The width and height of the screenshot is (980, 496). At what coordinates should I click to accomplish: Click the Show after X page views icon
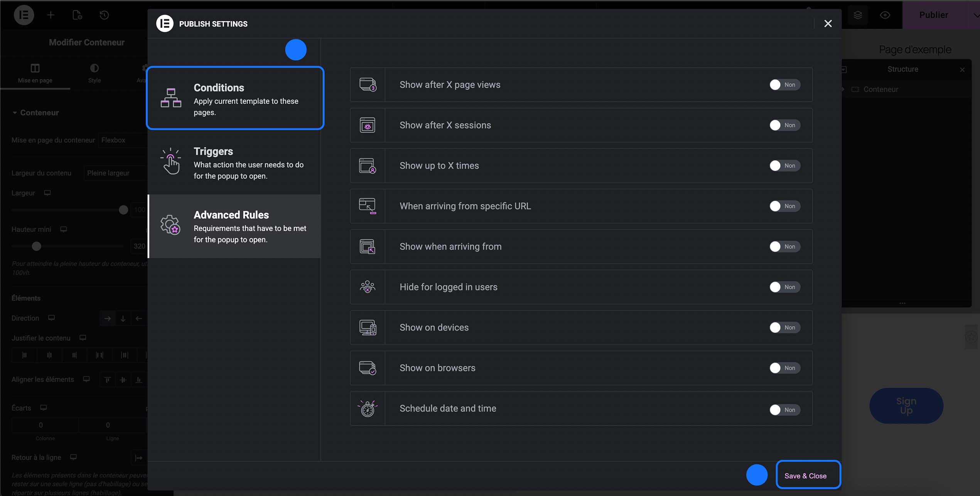[368, 85]
